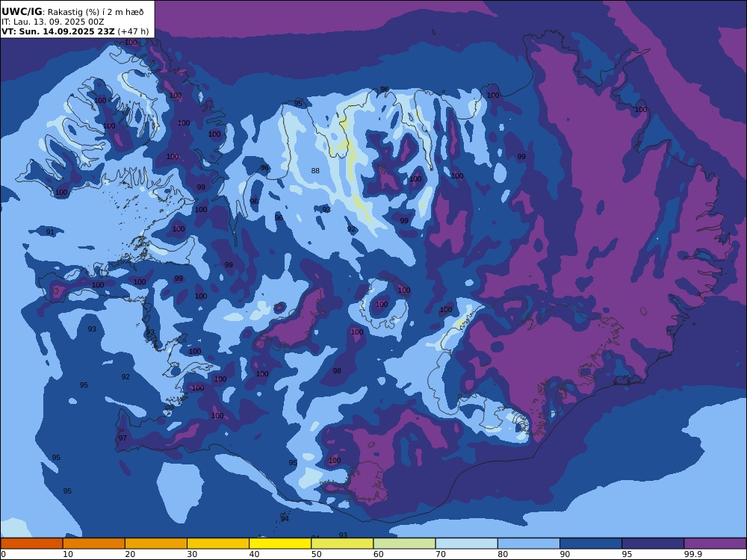Click the title text 'UWC/IG: Rakastig (%) í 2 m hæð'
This screenshot has width=747, height=560.
click(72, 12)
